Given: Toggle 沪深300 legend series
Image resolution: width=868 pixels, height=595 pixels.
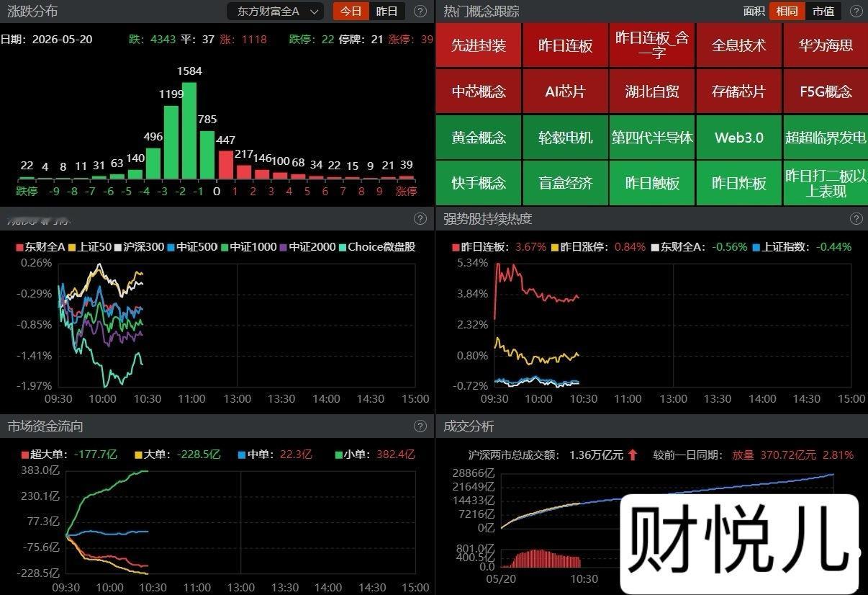Looking at the screenshot, I should click(x=140, y=247).
